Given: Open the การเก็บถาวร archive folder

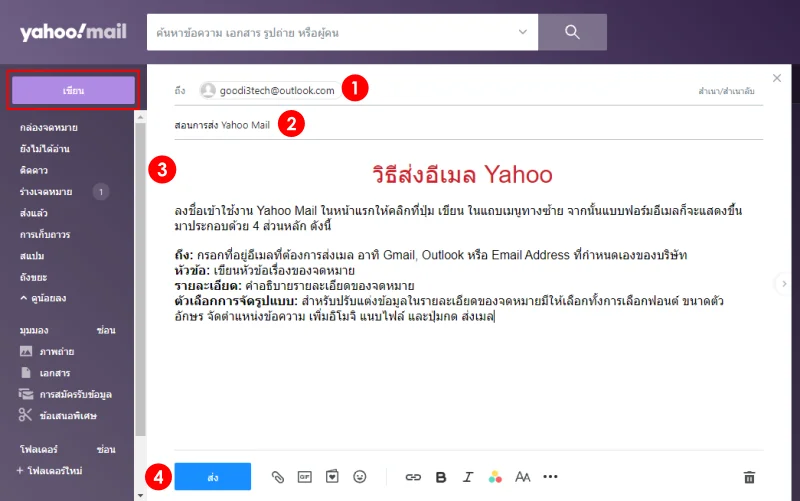Looking at the screenshot, I should [45, 235].
